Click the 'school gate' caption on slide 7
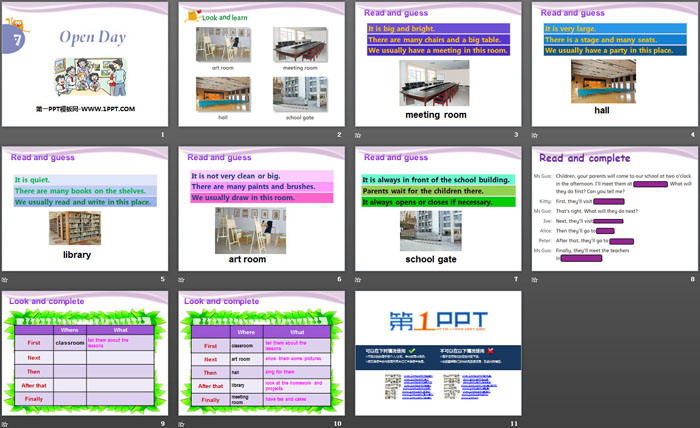This screenshot has height=428, width=700. (x=431, y=259)
